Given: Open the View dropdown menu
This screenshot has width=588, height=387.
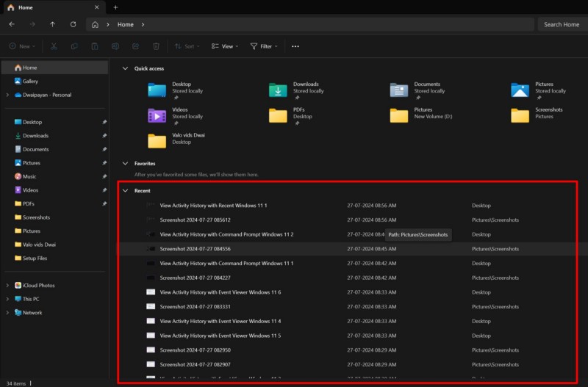Looking at the screenshot, I should [x=225, y=46].
